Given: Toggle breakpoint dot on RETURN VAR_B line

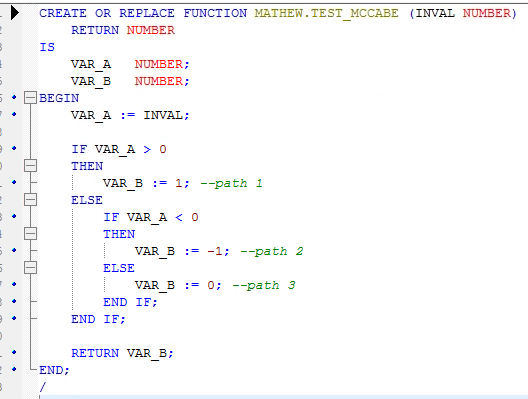Looking at the screenshot, I should [x=14, y=352].
